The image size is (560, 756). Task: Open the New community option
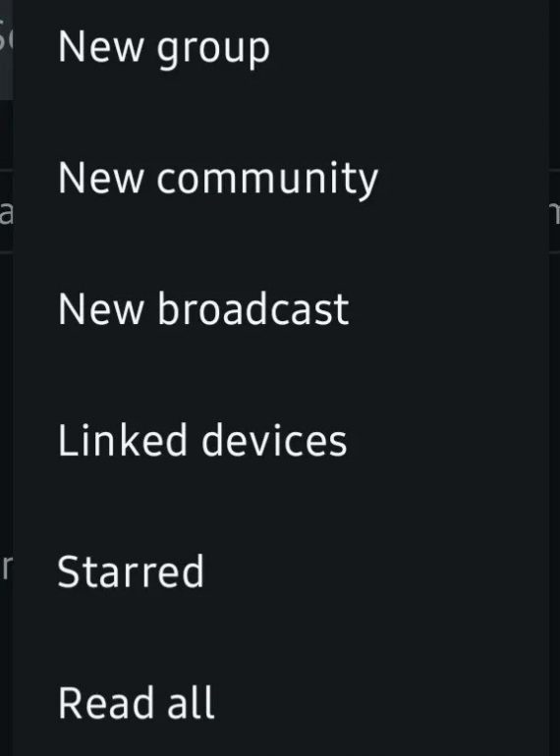click(281, 179)
